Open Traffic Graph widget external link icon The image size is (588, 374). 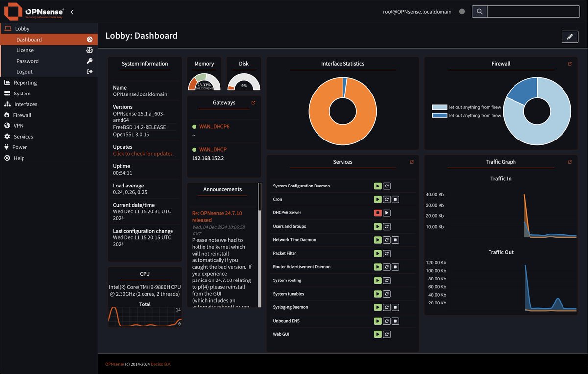tap(570, 162)
